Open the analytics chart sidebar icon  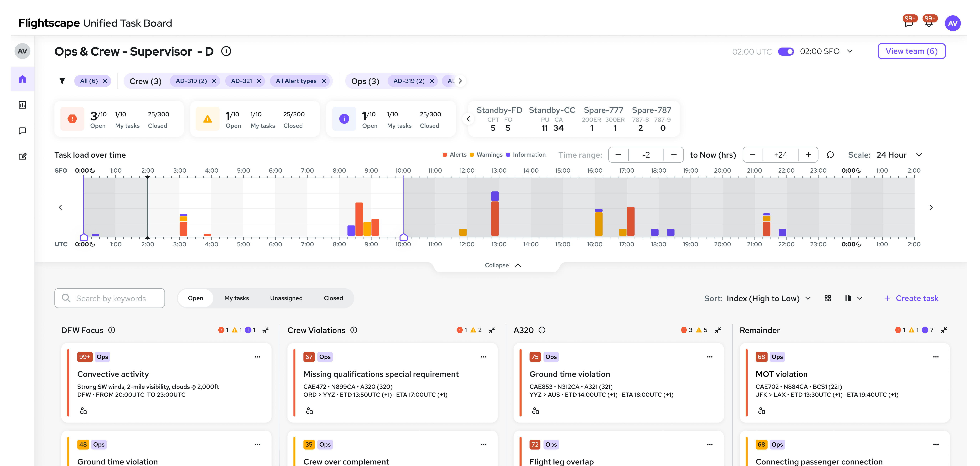pos(23,105)
